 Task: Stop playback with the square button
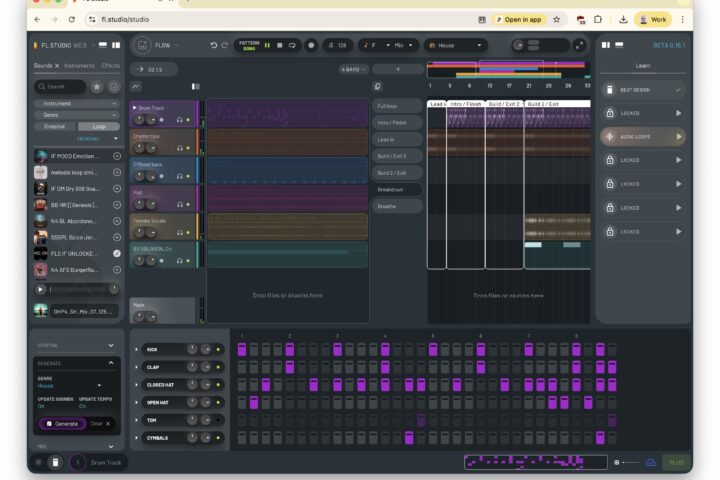(x=280, y=45)
